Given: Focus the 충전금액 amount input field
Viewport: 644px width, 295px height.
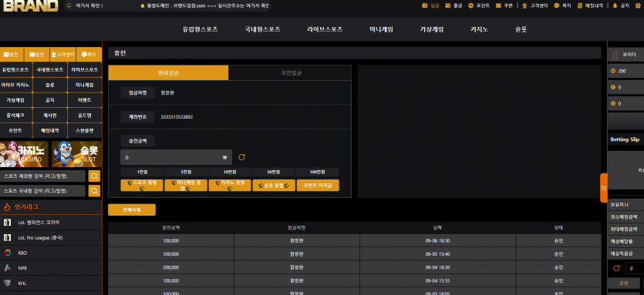Looking at the screenshot, I should coord(176,157).
